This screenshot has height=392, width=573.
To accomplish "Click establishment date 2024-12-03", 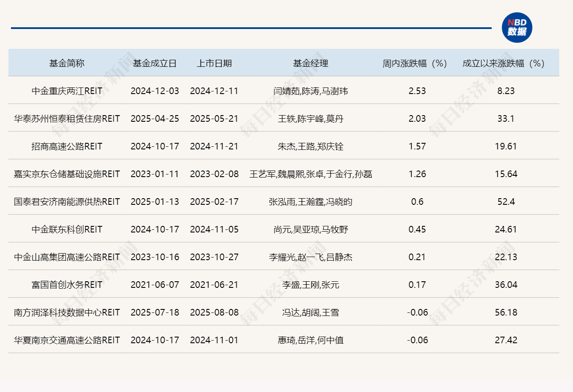I will (155, 91).
